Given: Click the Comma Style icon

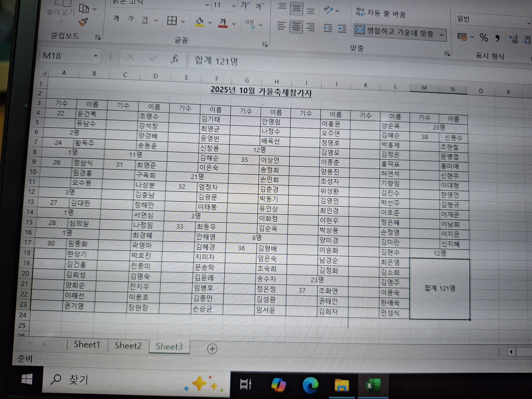Looking at the screenshot, I should click(x=497, y=38).
